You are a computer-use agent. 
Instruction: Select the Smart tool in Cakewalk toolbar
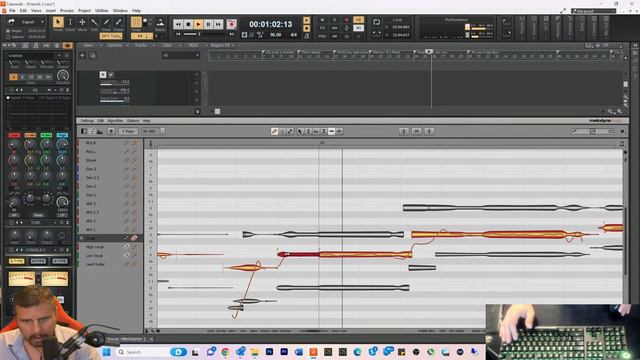coord(58,22)
